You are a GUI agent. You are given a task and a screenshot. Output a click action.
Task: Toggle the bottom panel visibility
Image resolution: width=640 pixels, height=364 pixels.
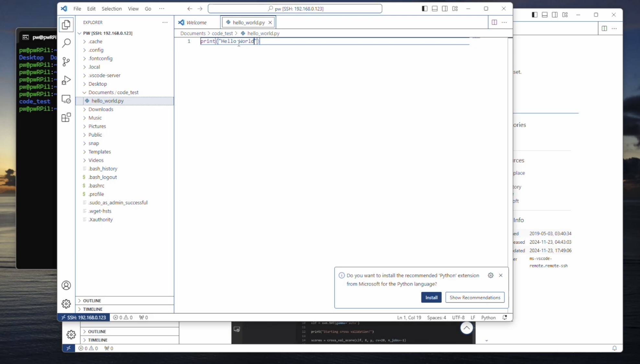[435, 9]
